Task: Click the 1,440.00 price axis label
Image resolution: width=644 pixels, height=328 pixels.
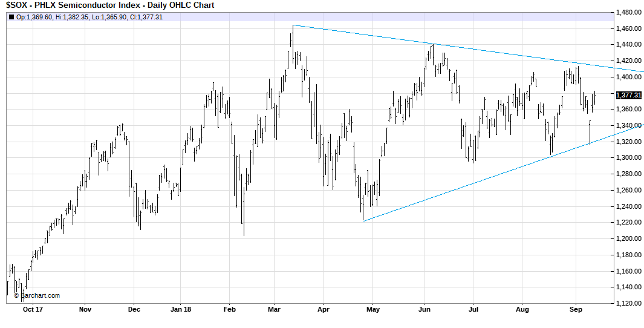Action: pyautogui.click(x=629, y=44)
